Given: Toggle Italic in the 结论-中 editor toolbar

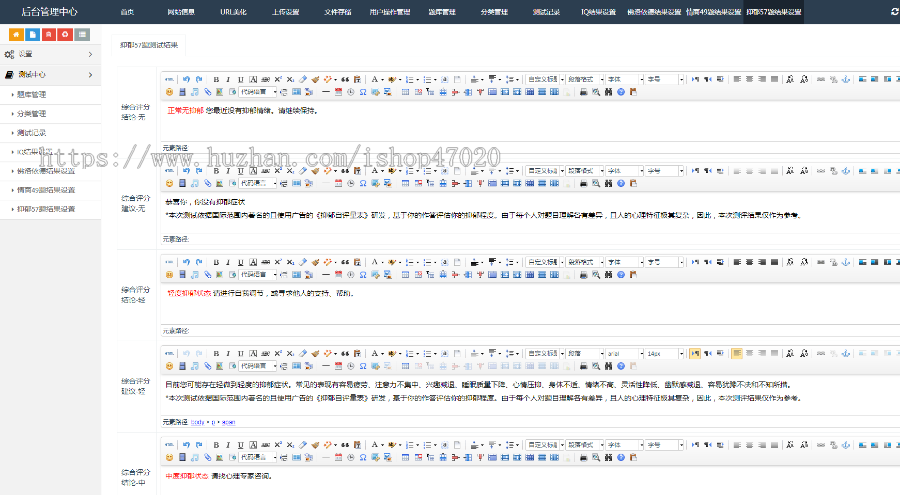Looking at the screenshot, I should (x=228, y=444).
